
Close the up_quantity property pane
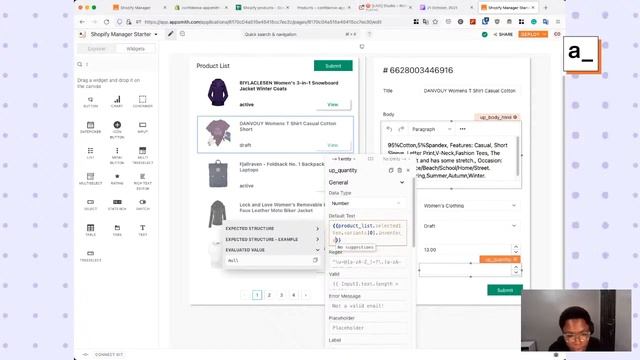(408, 170)
